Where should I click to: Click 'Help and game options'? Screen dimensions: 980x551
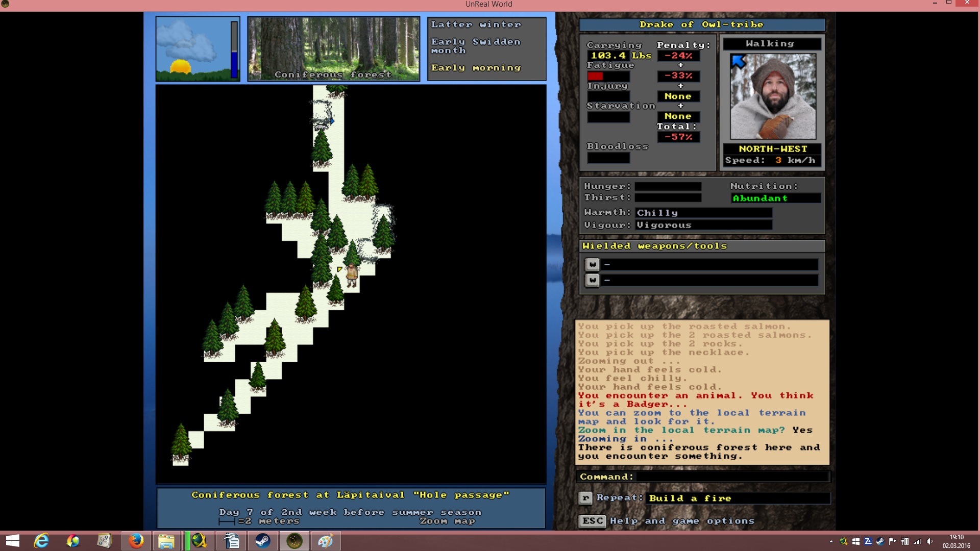(x=682, y=521)
